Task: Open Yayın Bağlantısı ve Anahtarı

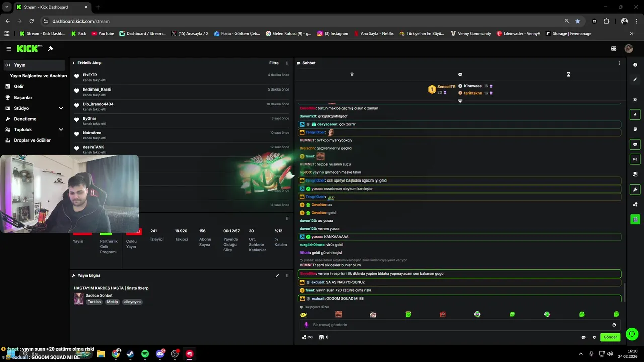Action: (x=38, y=76)
